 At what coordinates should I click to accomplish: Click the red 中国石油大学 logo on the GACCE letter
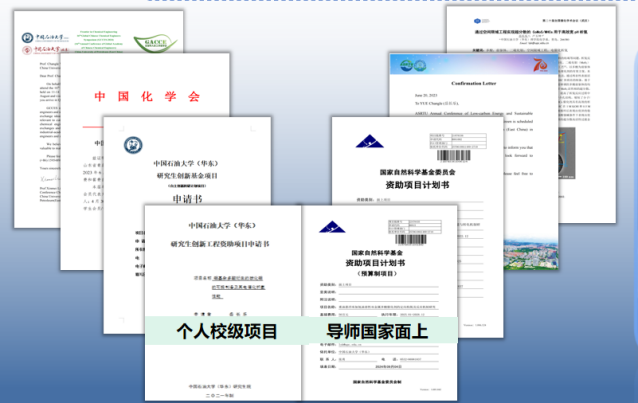[x=45, y=50]
